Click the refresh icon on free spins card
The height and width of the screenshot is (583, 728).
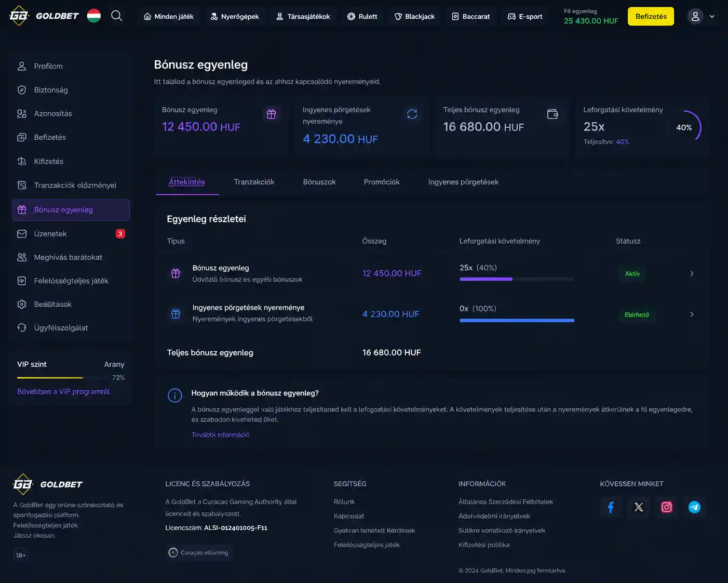tap(412, 114)
